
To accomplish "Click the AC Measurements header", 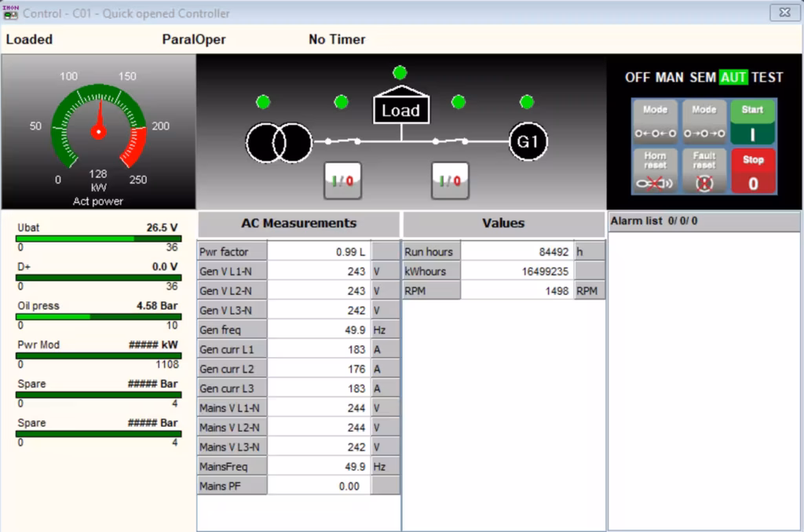I will click(298, 224).
